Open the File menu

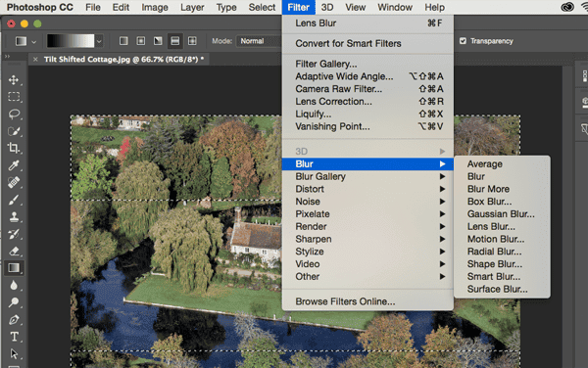click(x=93, y=7)
